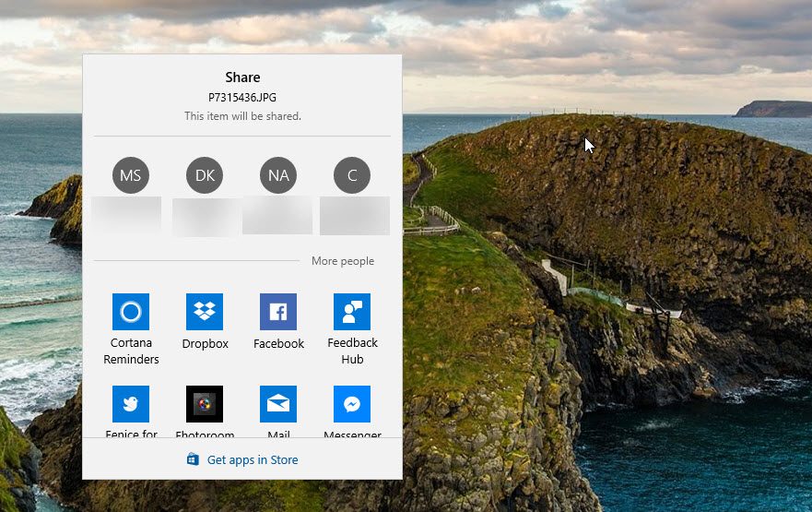Share to Cortana Reminders app icon

tap(131, 312)
